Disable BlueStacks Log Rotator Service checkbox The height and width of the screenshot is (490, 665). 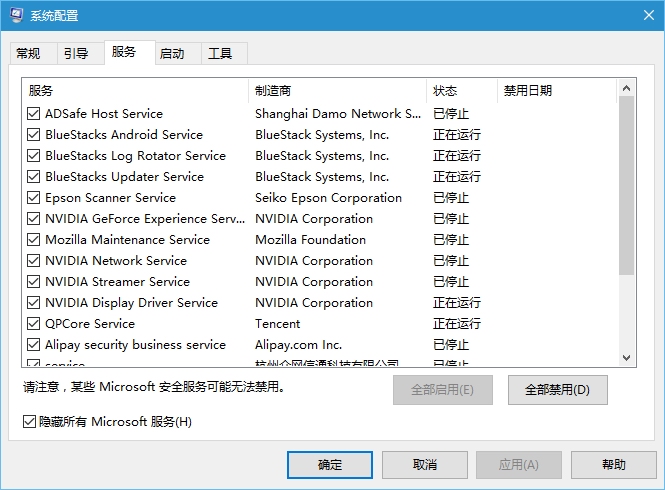click(34, 156)
